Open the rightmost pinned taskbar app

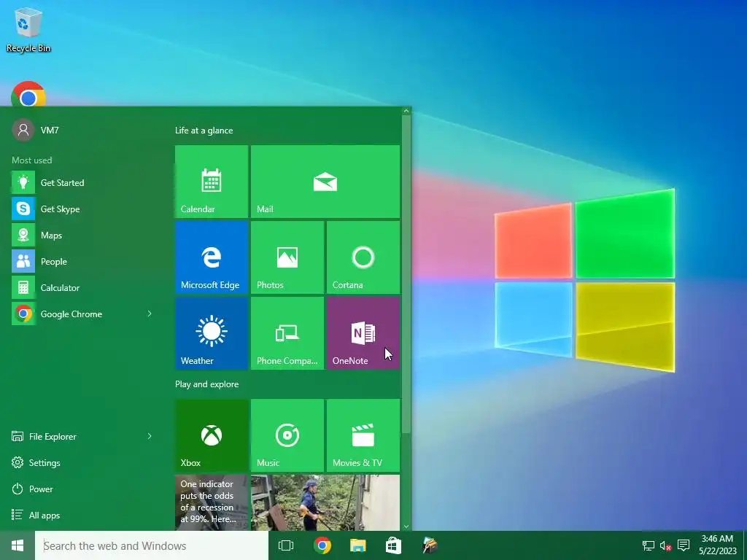[x=430, y=545]
